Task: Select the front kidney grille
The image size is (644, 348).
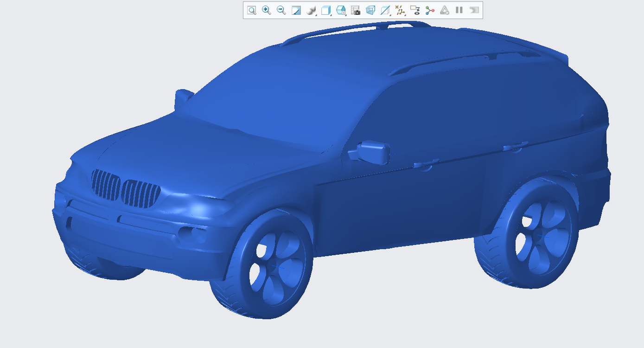Action: tap(126, 188)
